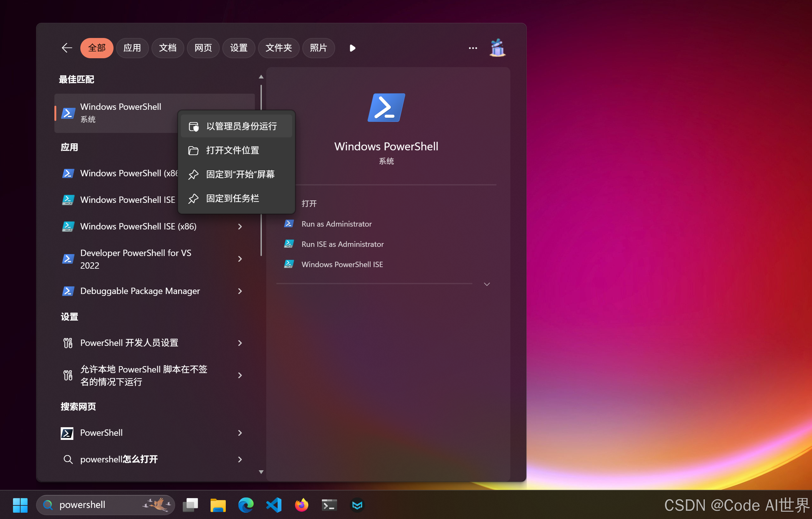
Task: Click the Terminal icon in taskbar
Action: [329, 505]
